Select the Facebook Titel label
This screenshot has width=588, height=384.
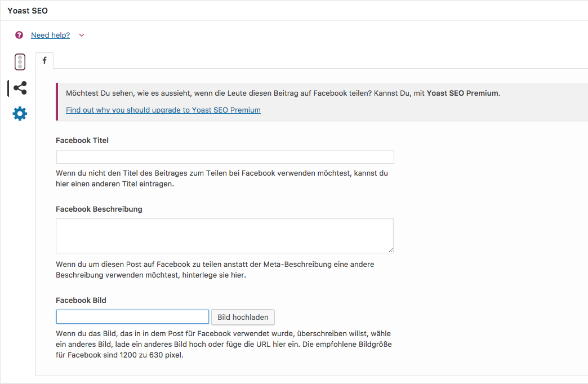(82, 140)
